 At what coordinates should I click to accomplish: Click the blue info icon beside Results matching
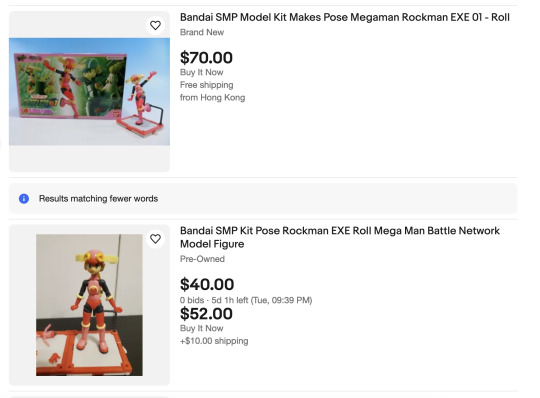pos(24,199)
